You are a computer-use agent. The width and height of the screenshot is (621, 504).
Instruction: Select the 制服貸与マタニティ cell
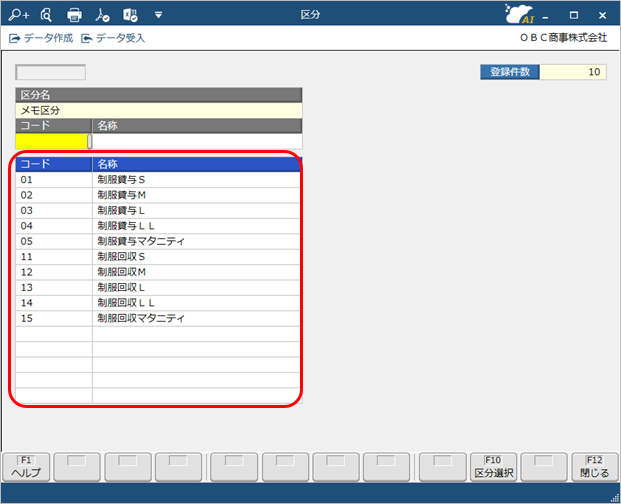(196, 242)
